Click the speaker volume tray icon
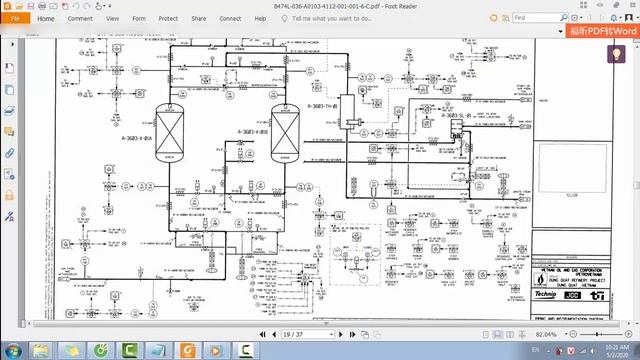Viewport: 640px width, 360px height. pyautogui.click(x=592, y=351)
